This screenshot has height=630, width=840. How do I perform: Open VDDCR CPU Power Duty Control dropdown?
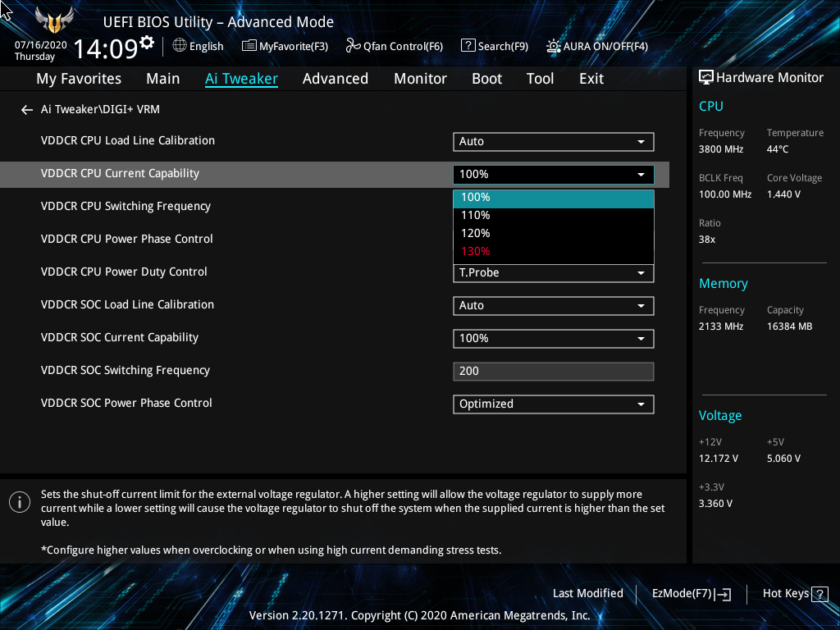[554, 272]
